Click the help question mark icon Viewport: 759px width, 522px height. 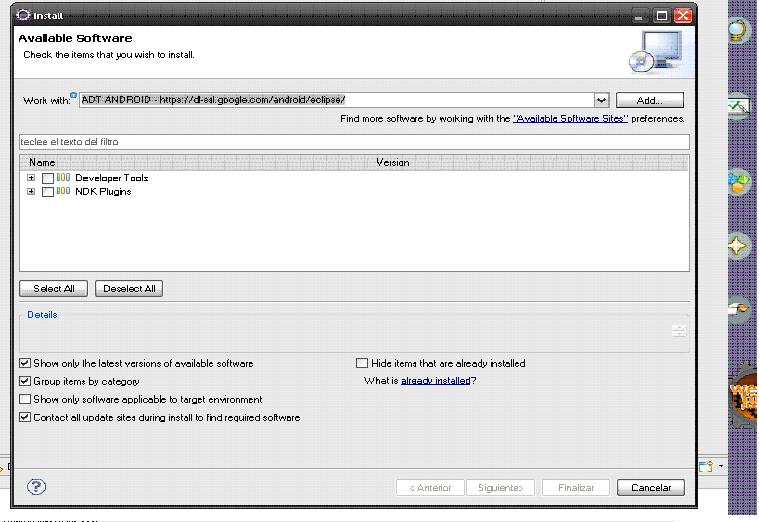pyautogui.click(x=36, y=487)
